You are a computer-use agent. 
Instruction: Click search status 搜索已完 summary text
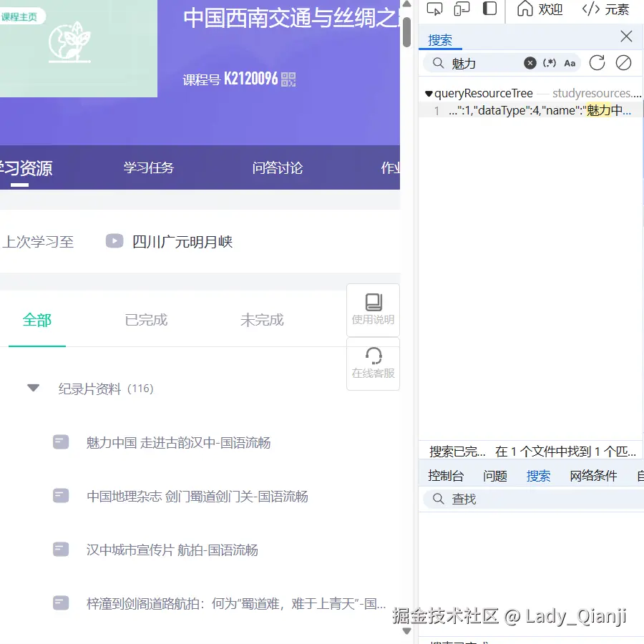pyautogui.click(x=457, y=452)
